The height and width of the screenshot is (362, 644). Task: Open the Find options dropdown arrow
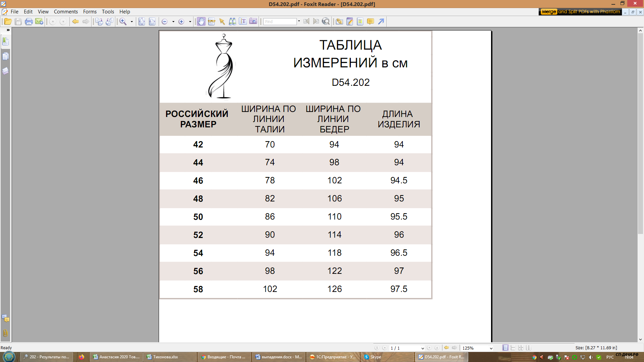pos(299,21)
